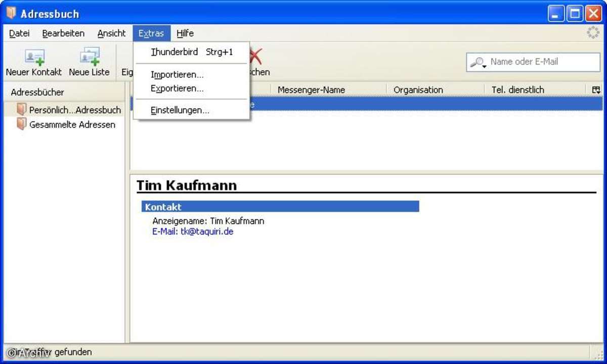
Task: Open the Bearbeiten menu
Action: click(x=63, y=33)
